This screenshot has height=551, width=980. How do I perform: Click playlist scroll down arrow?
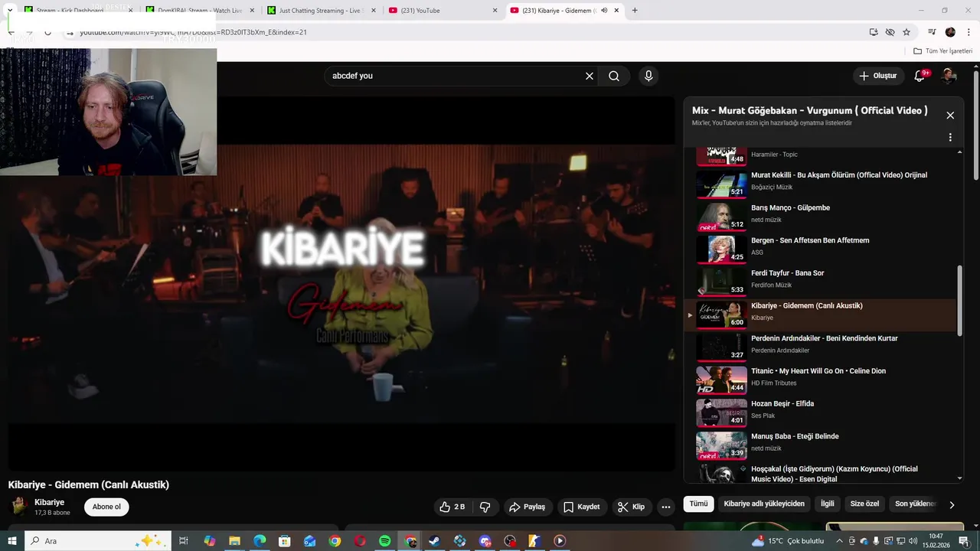pyautogui.click(x=960, y=478)
